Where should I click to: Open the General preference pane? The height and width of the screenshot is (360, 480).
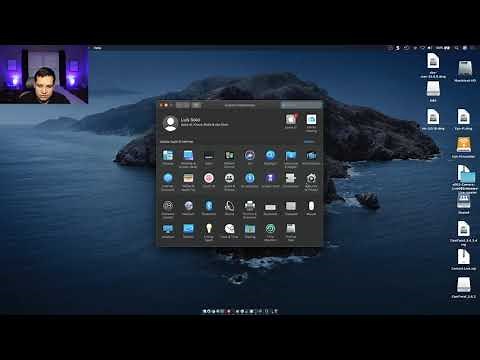point(168,157)
